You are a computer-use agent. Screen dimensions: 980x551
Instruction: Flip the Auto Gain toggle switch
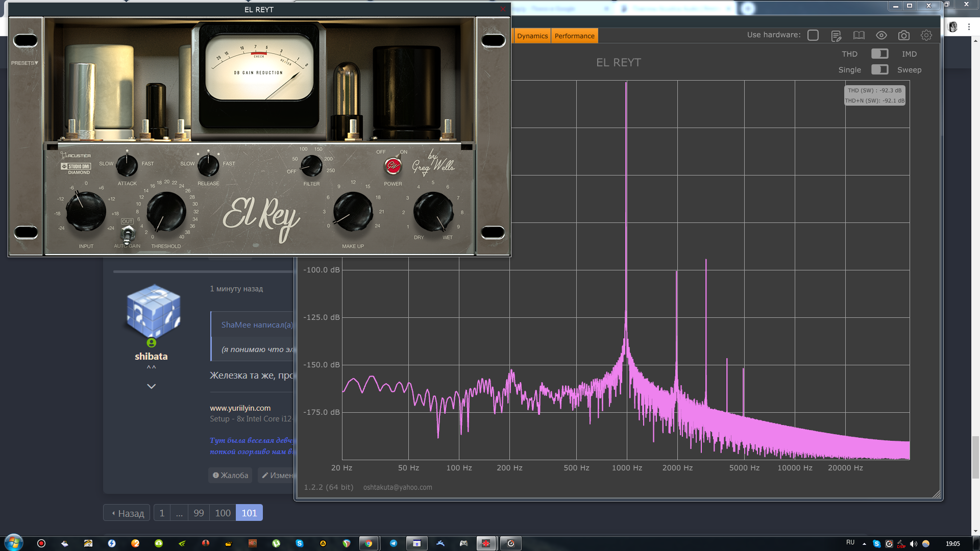[x=127, y=235]
